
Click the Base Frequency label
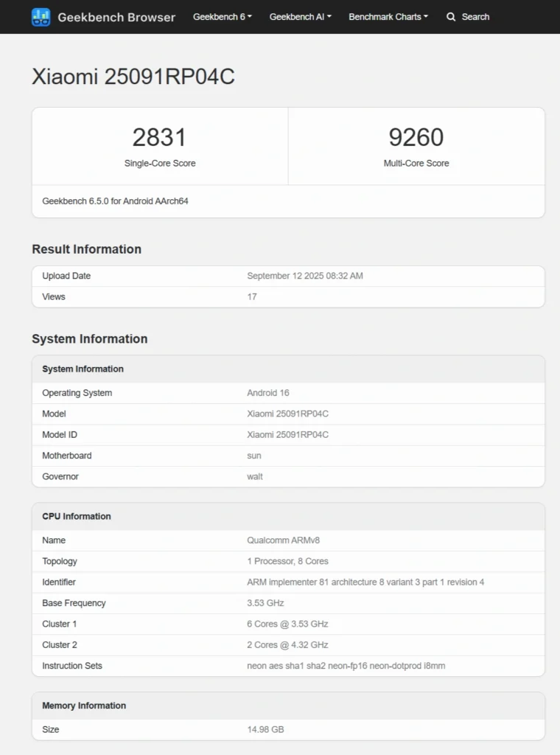coord(74,603)
